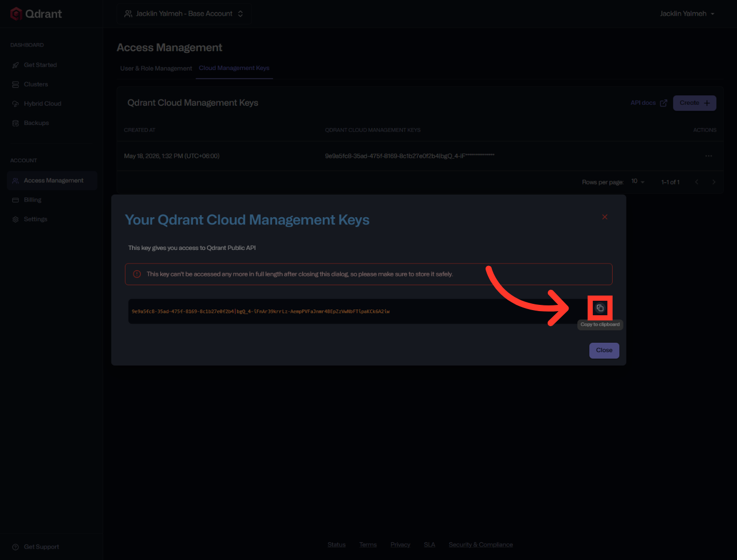Viewport: 737px width, 560px height.
Task: Open the Privacy footer link
Action: [400, 545]
